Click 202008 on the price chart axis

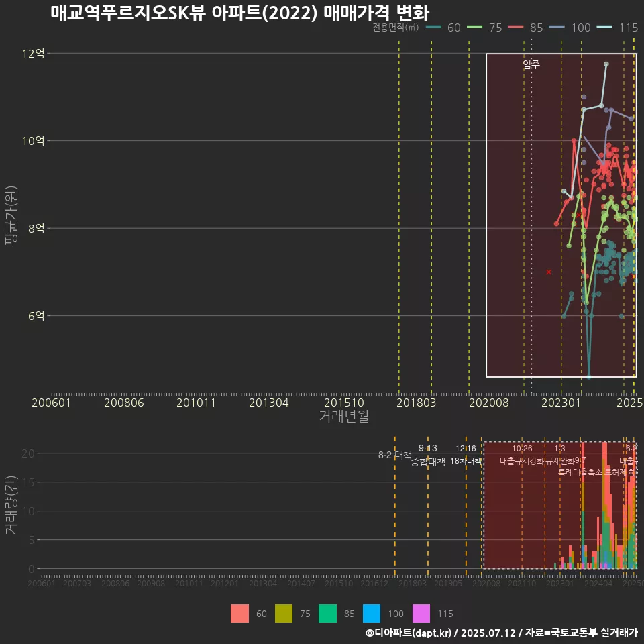pos(489,402)
